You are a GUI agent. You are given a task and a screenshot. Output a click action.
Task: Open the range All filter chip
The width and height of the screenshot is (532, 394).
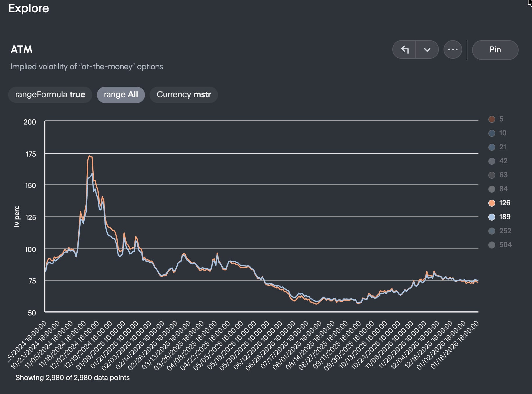pyautogui.click(x=121, y=95)
